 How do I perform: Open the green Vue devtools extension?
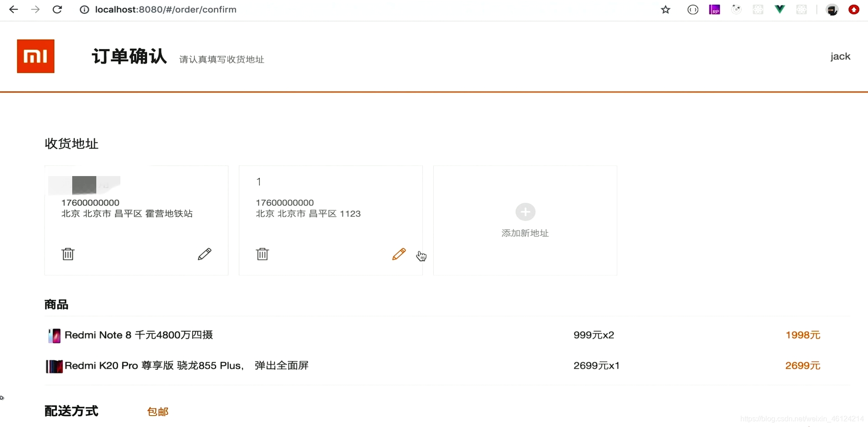(780, 10)
